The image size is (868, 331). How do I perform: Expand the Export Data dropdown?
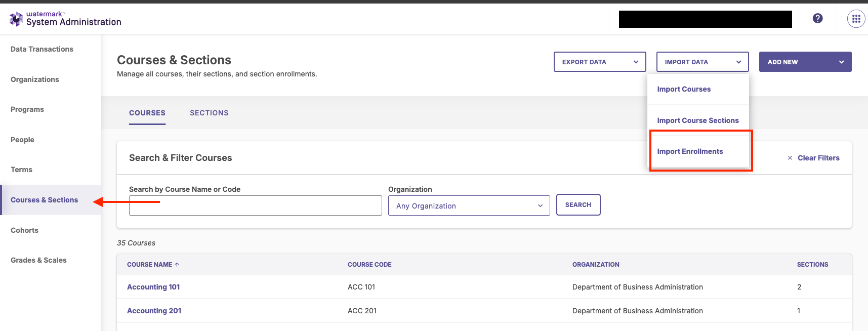click(600, 62)
